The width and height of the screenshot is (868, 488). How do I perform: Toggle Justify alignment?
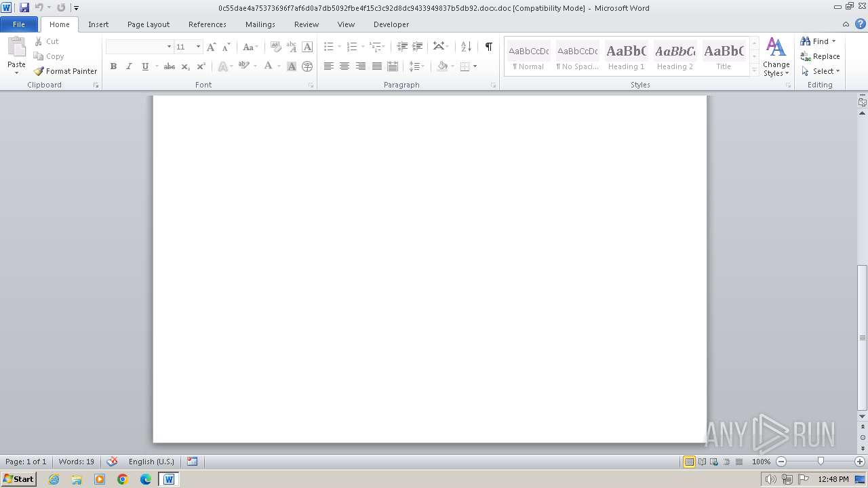click(376, 66)
